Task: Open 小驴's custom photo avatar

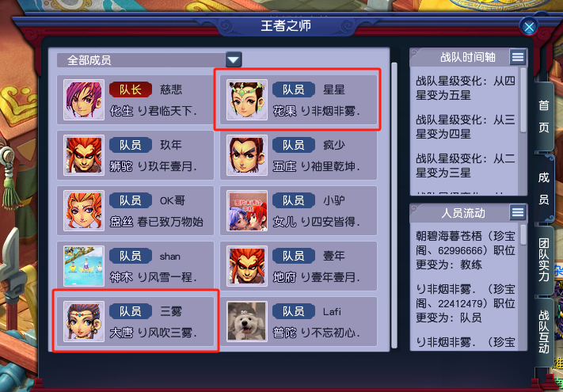Action: (x=247, y=211)
